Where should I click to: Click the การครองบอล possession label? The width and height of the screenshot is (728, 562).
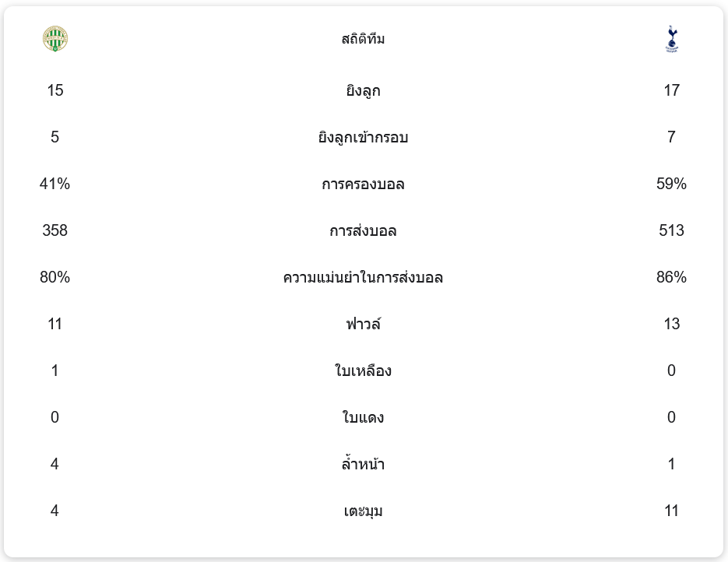point(363,184)
